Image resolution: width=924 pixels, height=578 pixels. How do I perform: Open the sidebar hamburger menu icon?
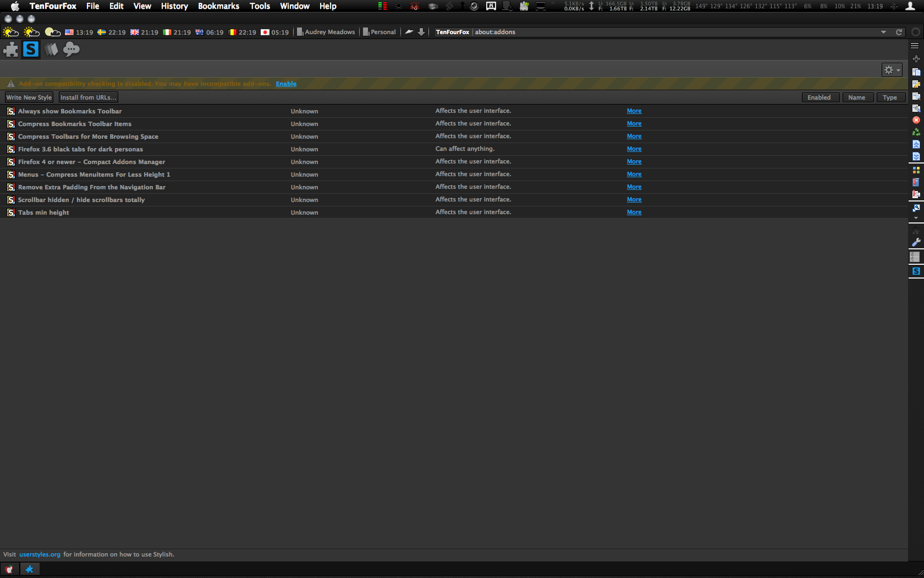(x=915, y=46)
